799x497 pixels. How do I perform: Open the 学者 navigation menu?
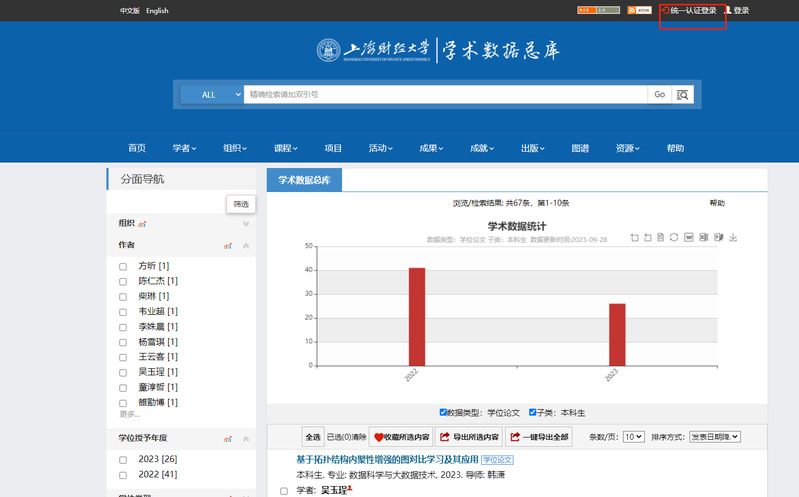184,148
